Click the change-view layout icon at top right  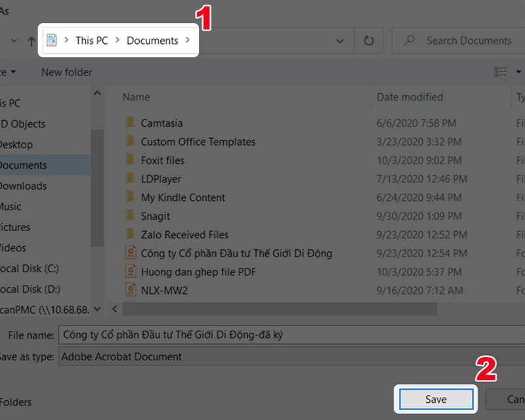pos(501,72)
